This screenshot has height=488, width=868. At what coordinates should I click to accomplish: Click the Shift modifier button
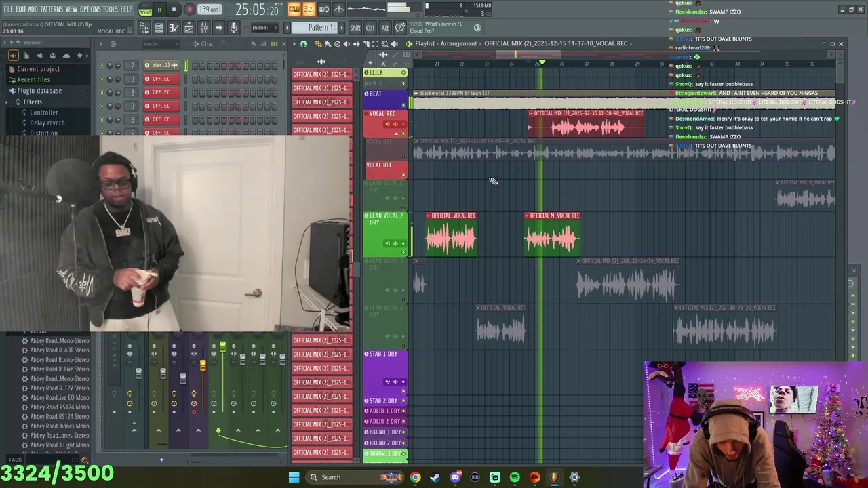click(355, 28)
